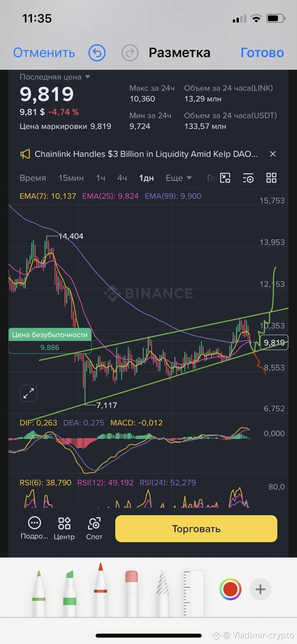Tap the RSI(24): 52,279 label

coord(168,483)
